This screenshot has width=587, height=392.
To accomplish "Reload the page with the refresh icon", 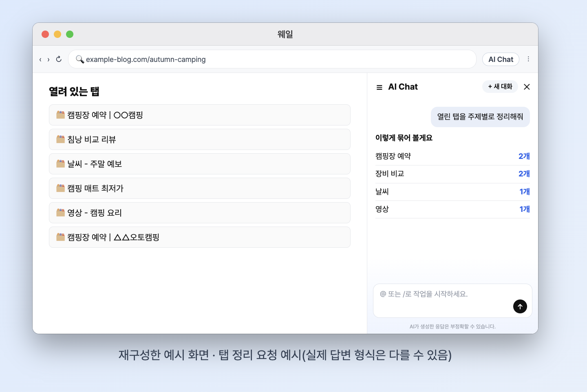I will (59, 59).
